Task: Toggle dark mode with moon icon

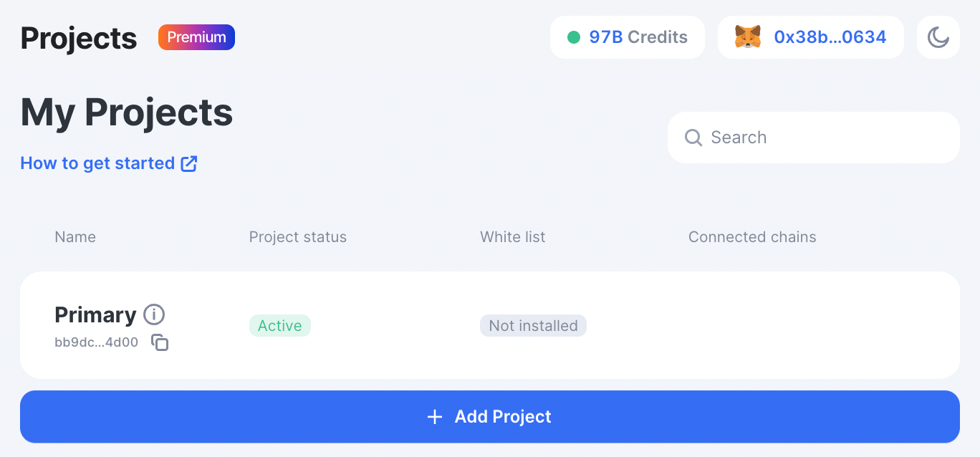Action: click(x=938, y=37)
